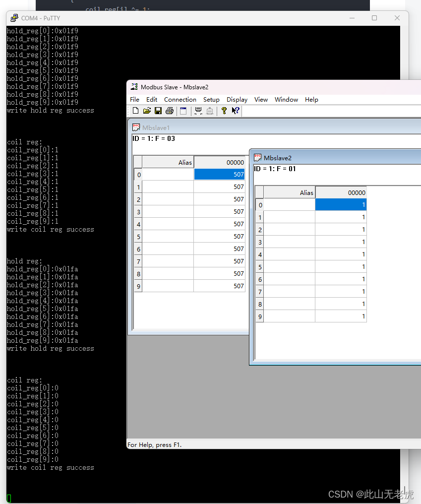
Task: Open the Display menu
Action: [x=237, y=99]
